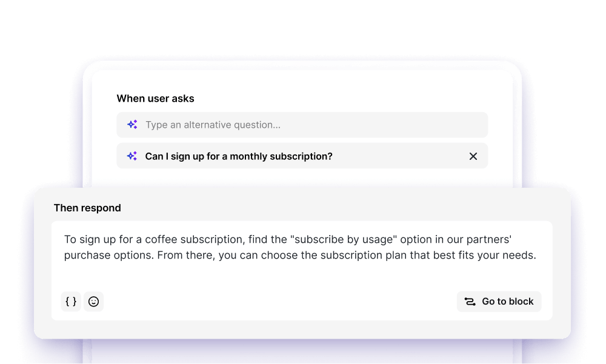Click the AI sparkle icon beside the alternative question input
Screen dimensions: 606x364
132,125
